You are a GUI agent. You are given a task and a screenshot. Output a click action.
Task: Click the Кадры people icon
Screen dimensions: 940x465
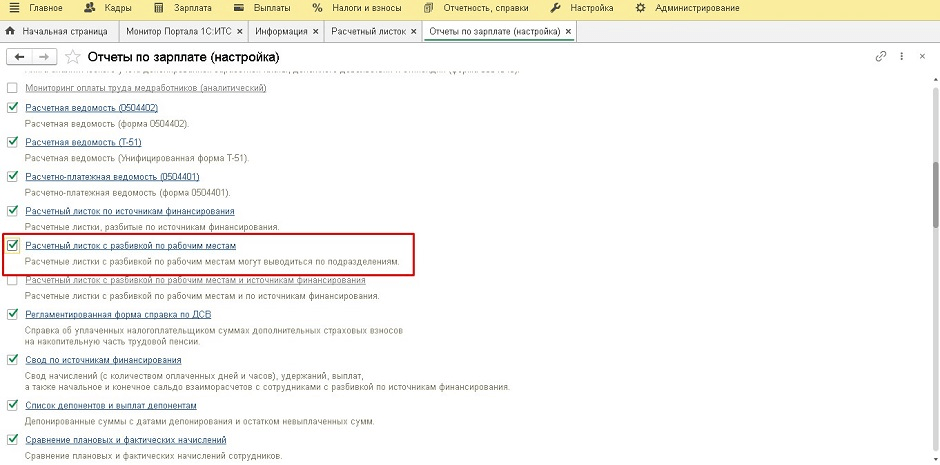[90, 8]
